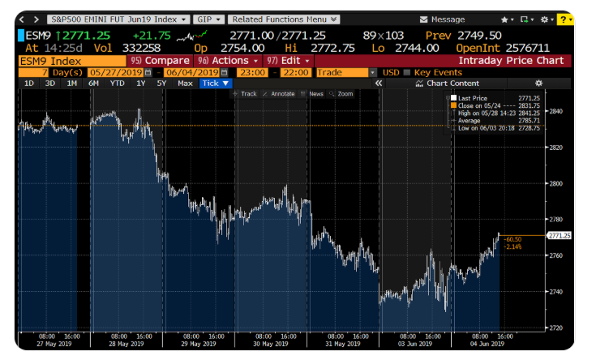Open the window export icon menu
The height and width of the screenshot is (364, 596).
[x=524, y=19]
